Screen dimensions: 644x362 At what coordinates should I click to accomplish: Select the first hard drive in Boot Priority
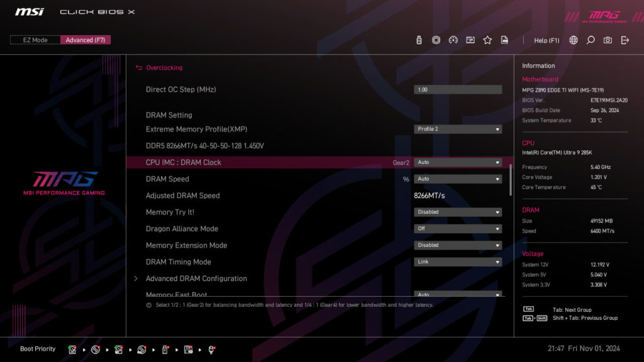click(72, 349)
